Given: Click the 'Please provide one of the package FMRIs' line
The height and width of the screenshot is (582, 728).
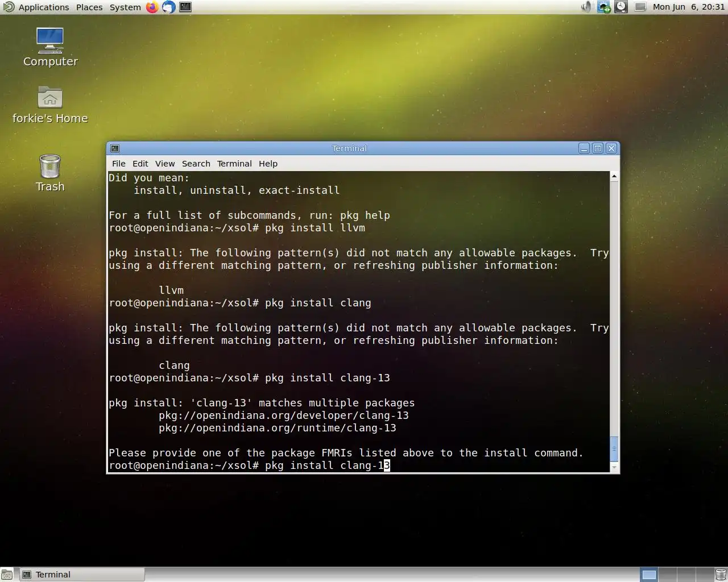Looking at the screenshot, I should (346, 453).
